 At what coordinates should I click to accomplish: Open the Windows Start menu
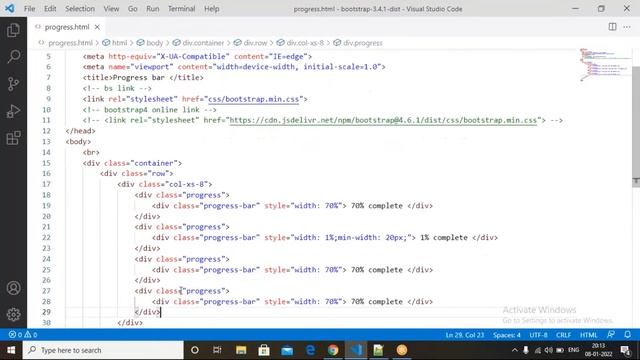[x=11, y=350]
